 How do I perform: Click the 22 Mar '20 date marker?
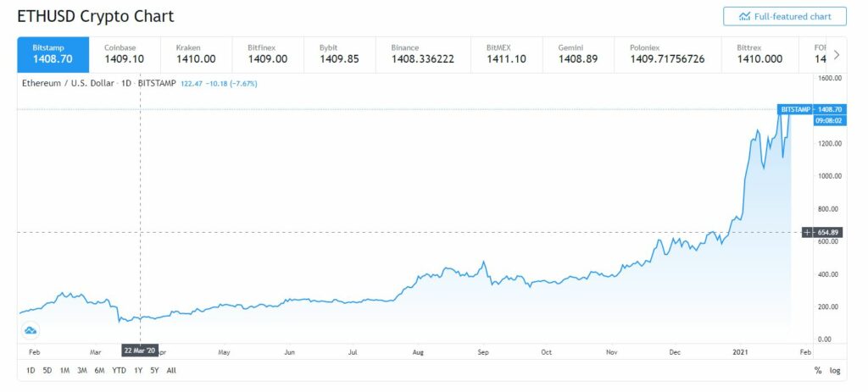(140, 350)
